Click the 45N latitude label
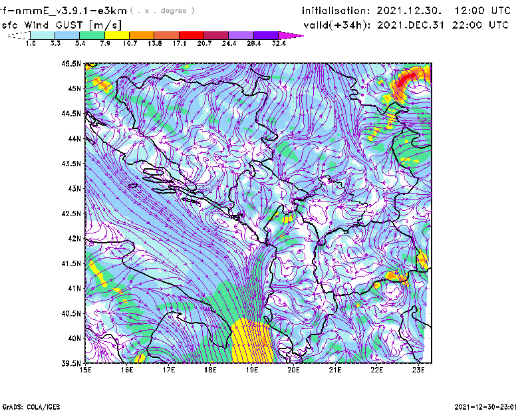Screen dimensions: 532x411 tap(74, 88)
